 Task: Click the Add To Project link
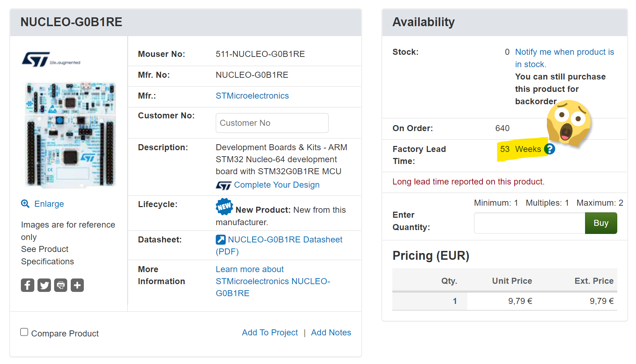(270, 333)
